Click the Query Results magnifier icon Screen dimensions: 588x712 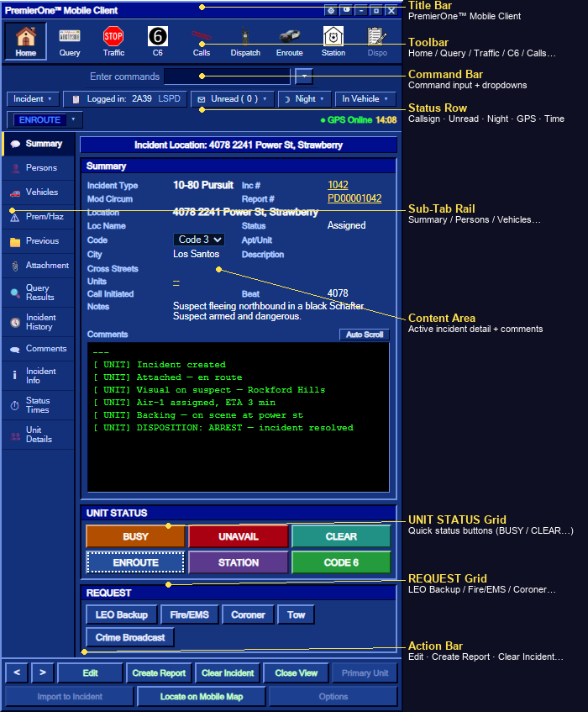point(15,293)
